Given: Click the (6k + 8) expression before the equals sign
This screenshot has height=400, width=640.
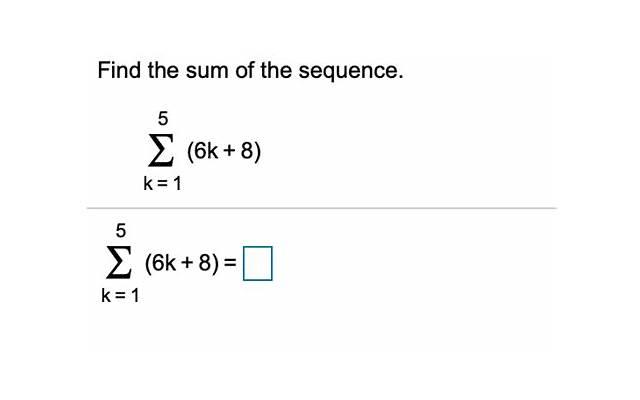Looking at the screenshot, I should (182, 263).
